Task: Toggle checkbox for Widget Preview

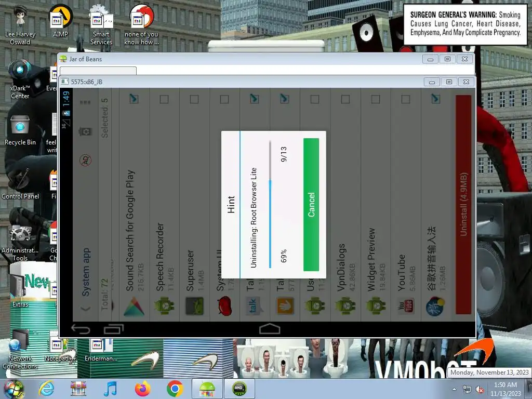Action: point(376,99)
